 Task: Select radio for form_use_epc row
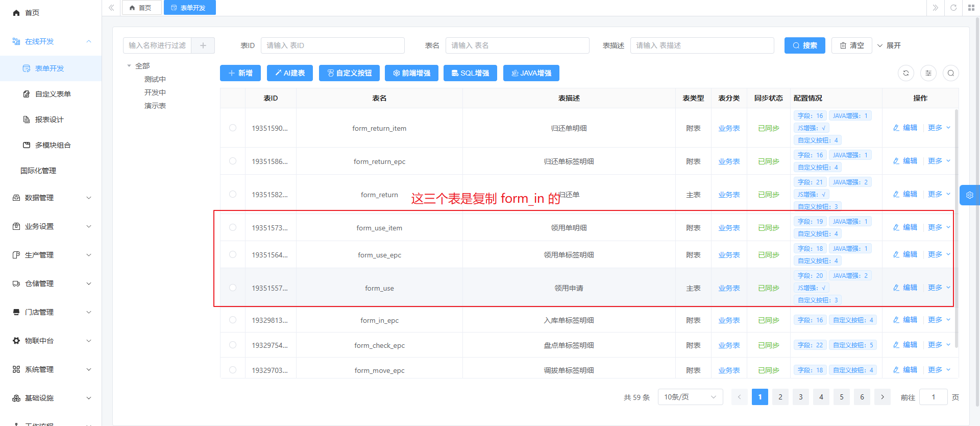point(233,254)
